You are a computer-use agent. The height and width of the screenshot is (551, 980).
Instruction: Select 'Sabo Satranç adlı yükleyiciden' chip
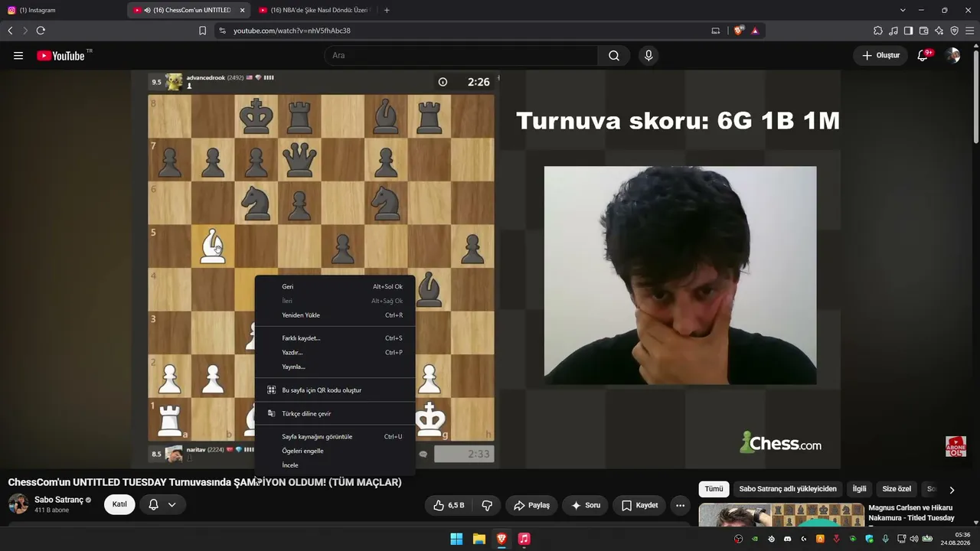pos(788,489)
